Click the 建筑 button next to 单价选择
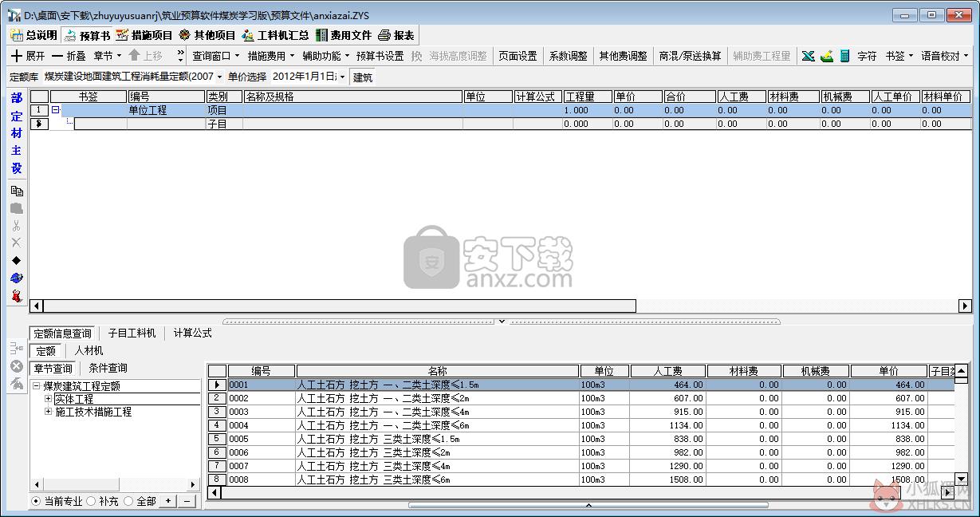This screenshot has height=517, width=980. [x=363, y=77]
